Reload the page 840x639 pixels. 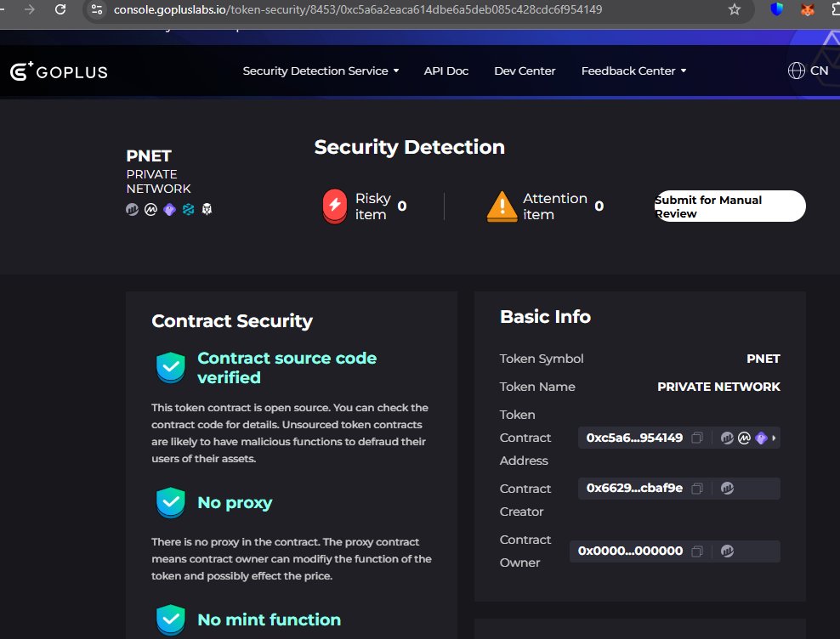pos(60,9)
